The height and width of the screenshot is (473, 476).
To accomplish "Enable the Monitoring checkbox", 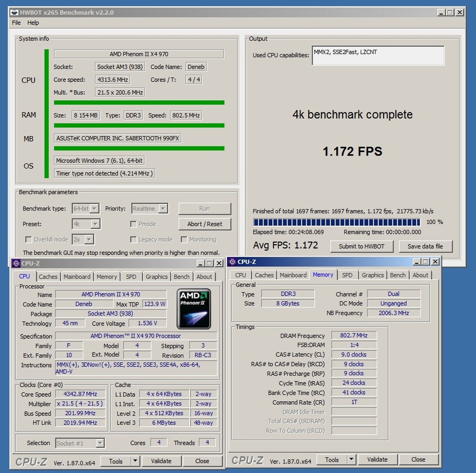I will click(x=184, y=240).
